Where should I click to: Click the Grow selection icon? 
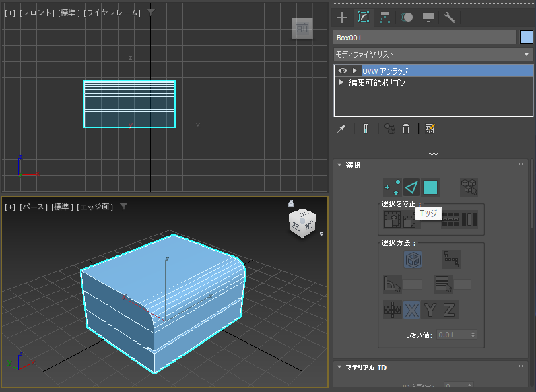[393, 220]
